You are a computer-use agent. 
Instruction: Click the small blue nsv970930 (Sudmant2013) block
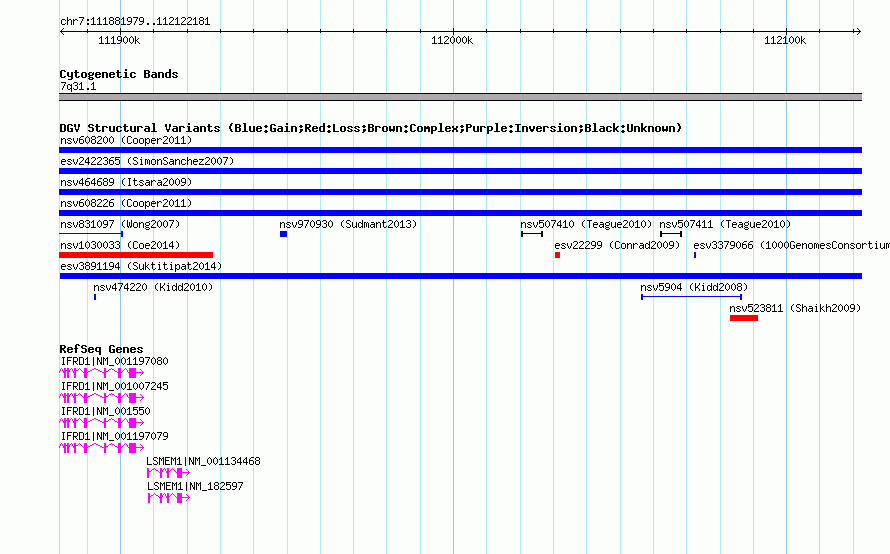pyautogui.click(x=283, y=234)
